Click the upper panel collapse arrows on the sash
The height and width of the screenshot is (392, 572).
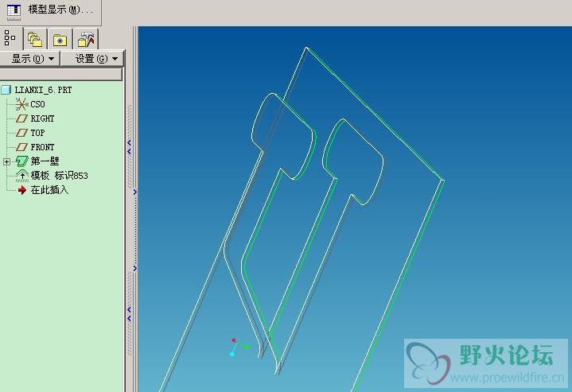click(x=129, y=146)
